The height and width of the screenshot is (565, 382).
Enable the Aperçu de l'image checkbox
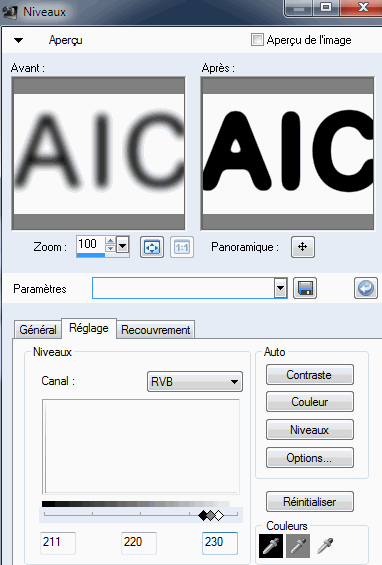pos(257,40)
